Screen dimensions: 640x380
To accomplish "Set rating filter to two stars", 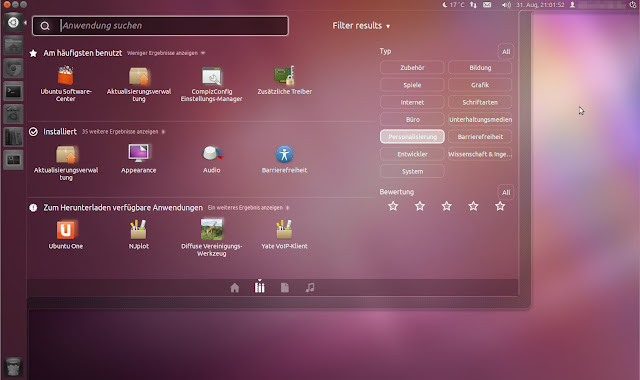I will (x=420, y=206).
